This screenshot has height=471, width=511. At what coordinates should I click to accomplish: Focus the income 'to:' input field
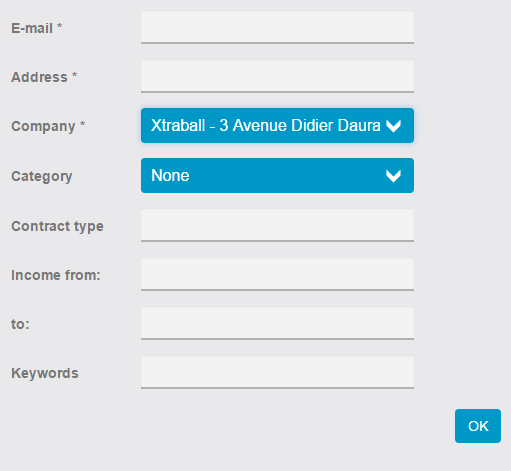[x=277, y=323]
